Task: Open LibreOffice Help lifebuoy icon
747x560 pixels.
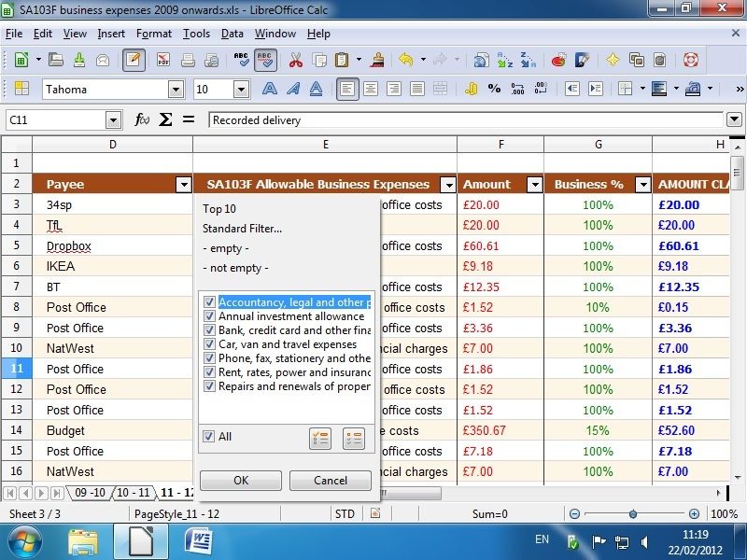Action: (x=691, y=60)
